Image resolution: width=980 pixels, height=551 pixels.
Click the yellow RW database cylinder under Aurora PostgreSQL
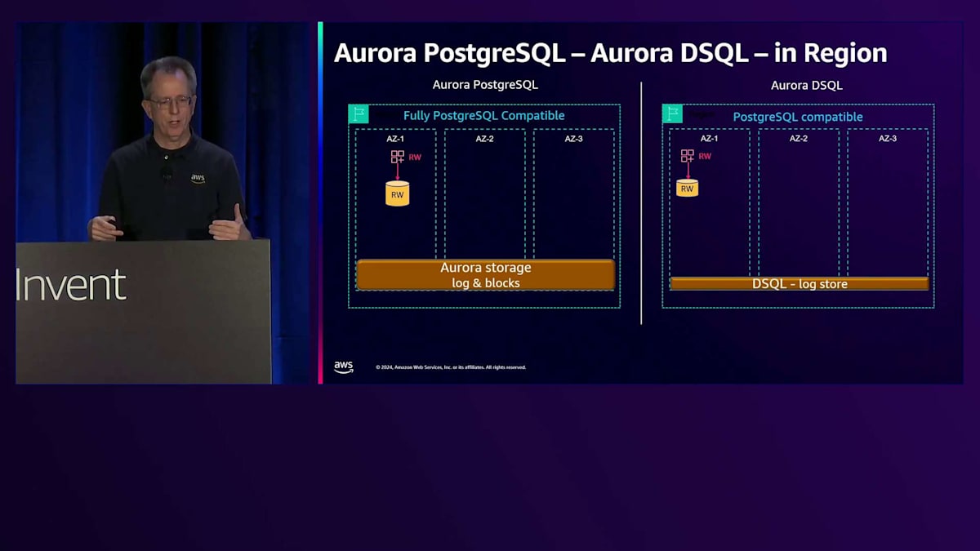point(398,193)
